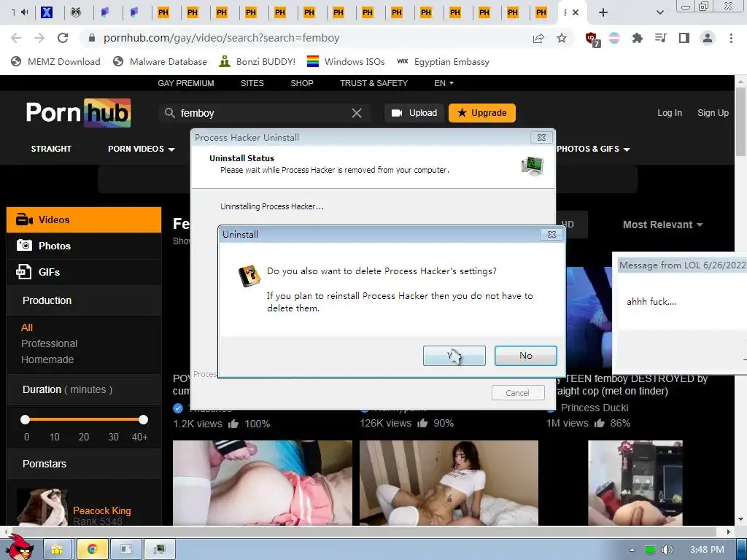747x560 pixels.
Task: Open the STRAIGHT navigation item
Action: 51,149
